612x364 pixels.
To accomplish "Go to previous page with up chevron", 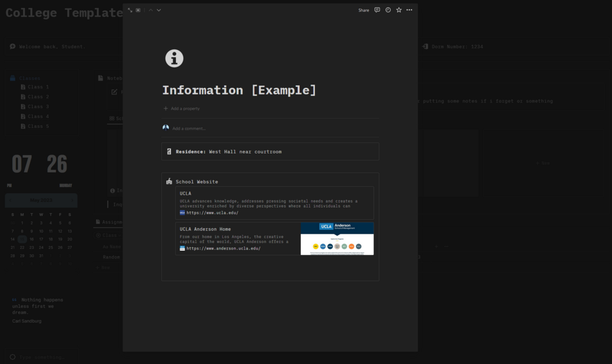I will pyautogui.click(x=150, y=10).
